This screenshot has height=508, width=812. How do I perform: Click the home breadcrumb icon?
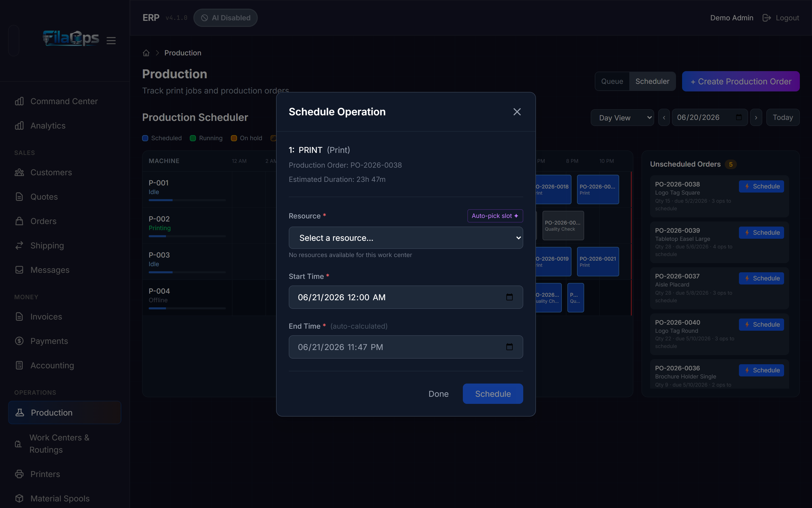[146, 53]
